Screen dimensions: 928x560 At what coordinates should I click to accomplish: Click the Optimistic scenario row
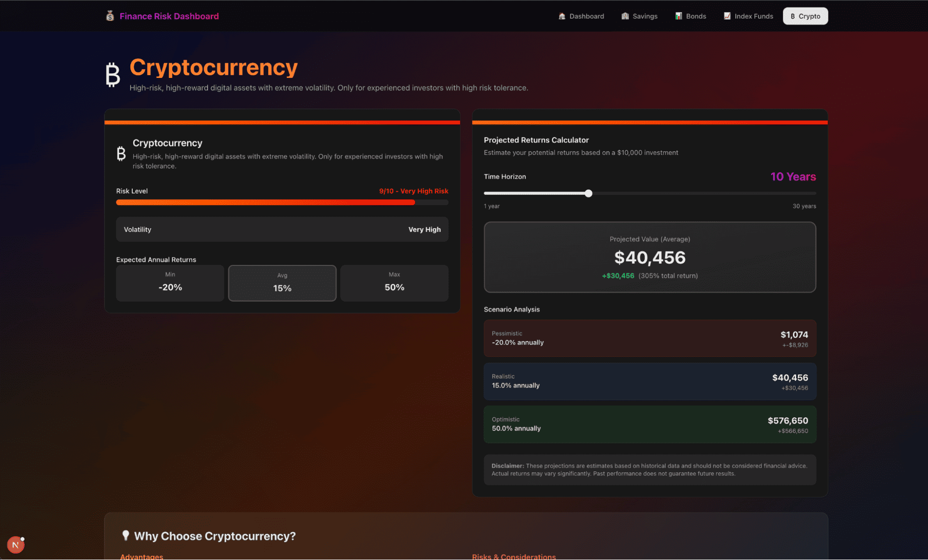click(649, 425)
